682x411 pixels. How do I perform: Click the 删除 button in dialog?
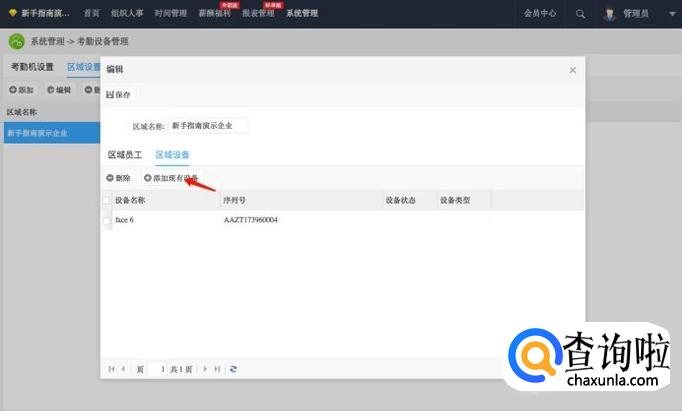click(x=118, y=178)
